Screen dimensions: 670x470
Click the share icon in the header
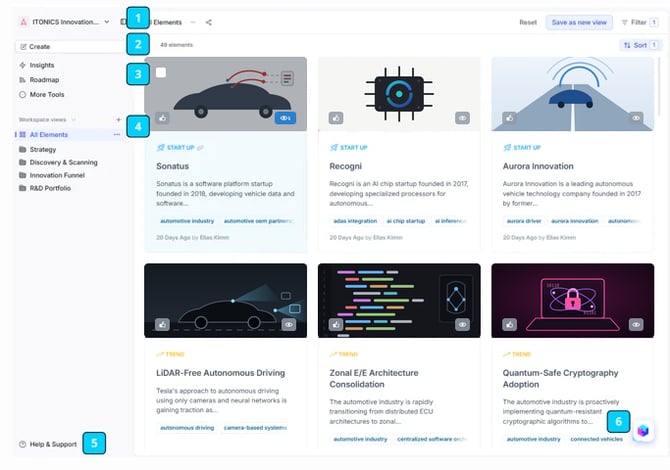click(x=209, y=22)
